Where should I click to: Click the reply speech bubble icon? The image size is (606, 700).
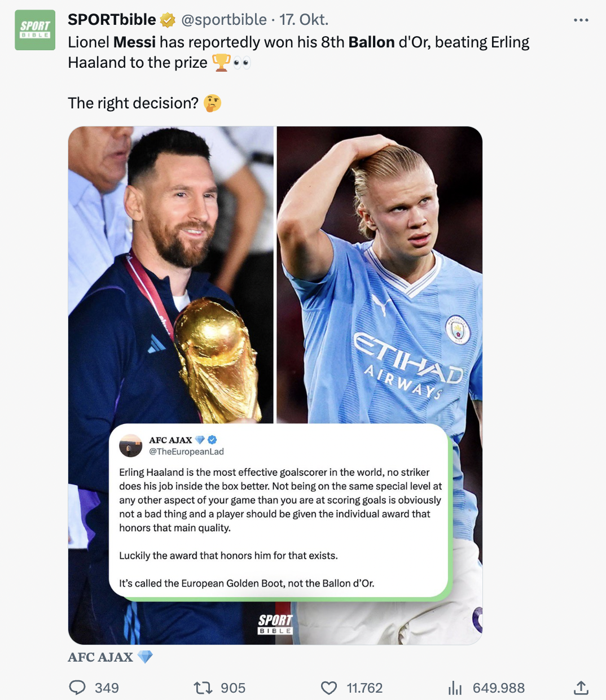coord(77,688)
